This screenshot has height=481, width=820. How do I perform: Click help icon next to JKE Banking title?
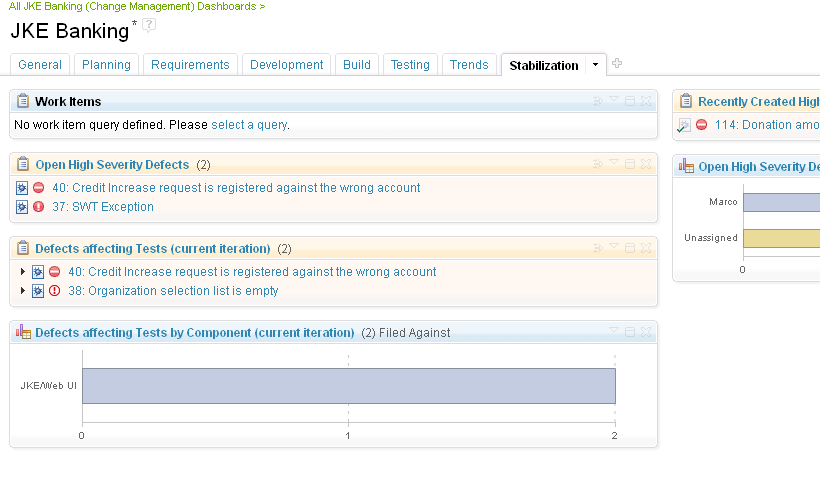click(x=149, y=24)
